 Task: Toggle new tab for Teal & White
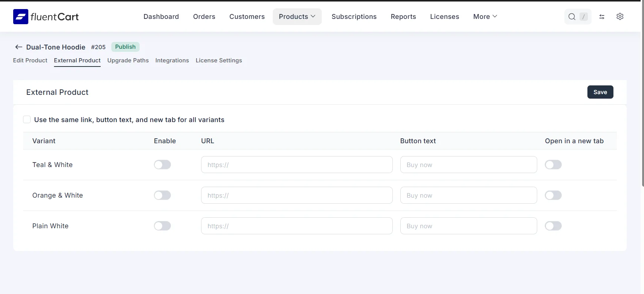tap(553, 165)
